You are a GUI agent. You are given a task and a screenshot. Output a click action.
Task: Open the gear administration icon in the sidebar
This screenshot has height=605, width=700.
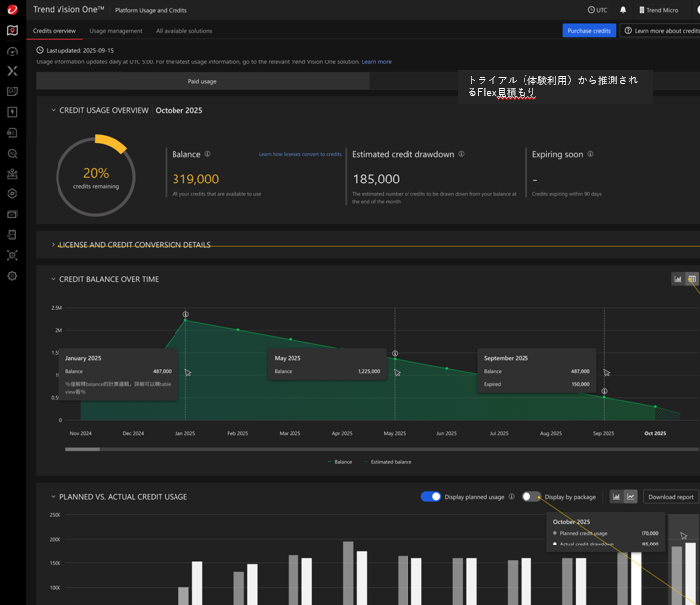pos(12,276)
